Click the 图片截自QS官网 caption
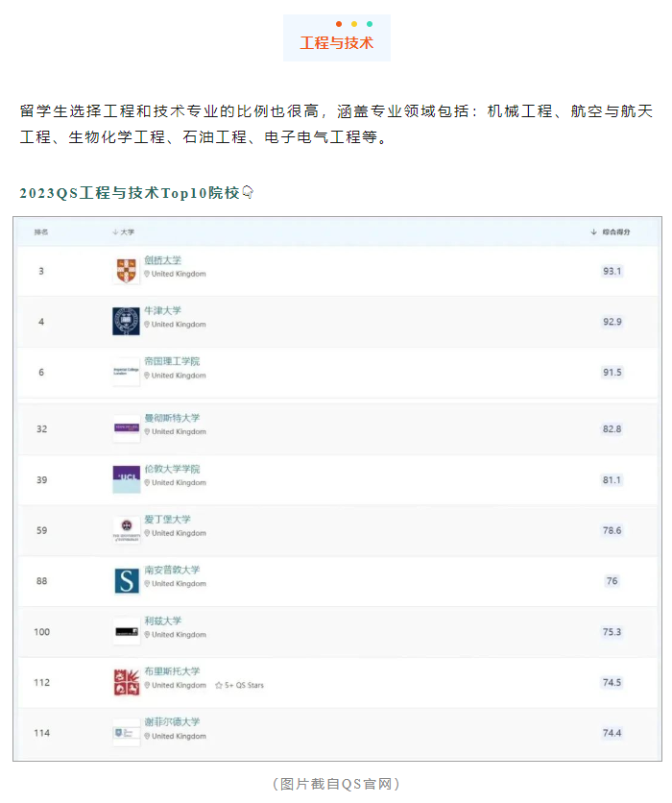672x803 pixels. 336,784
